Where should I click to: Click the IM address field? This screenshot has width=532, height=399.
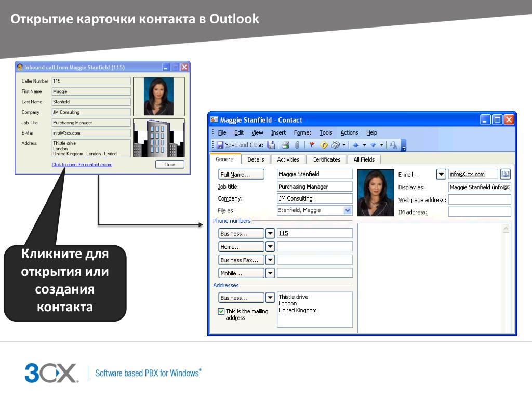click(480, 212)
